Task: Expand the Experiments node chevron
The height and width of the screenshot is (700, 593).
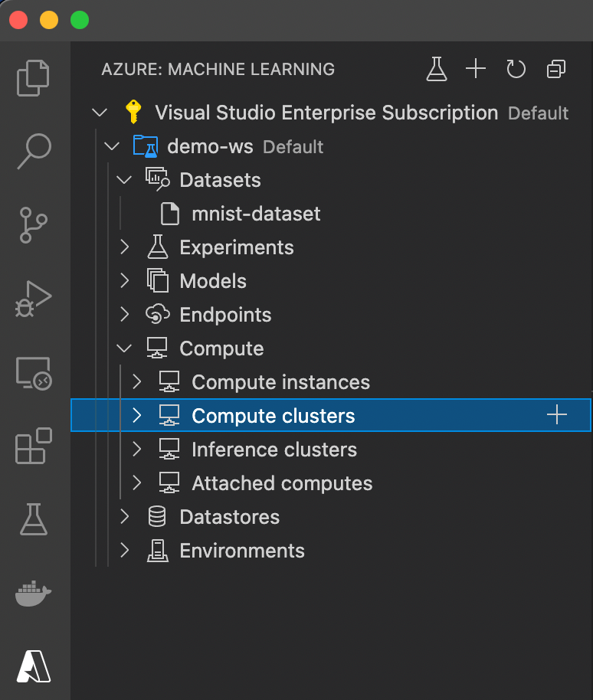Action: tap(125, 247)
